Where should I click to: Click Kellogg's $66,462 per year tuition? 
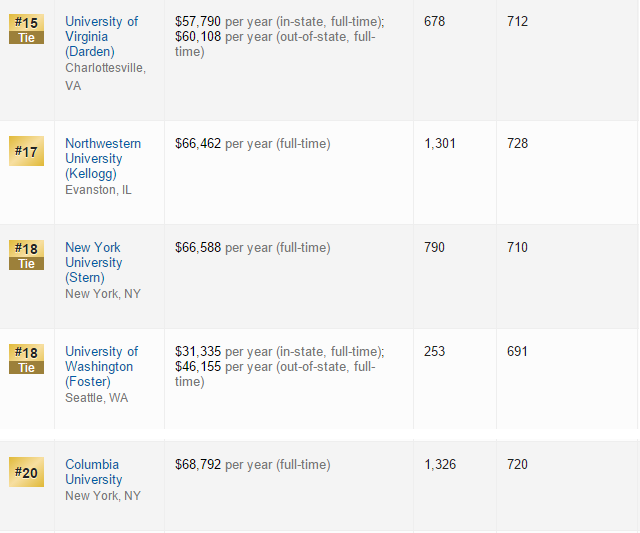pos(198,144)
